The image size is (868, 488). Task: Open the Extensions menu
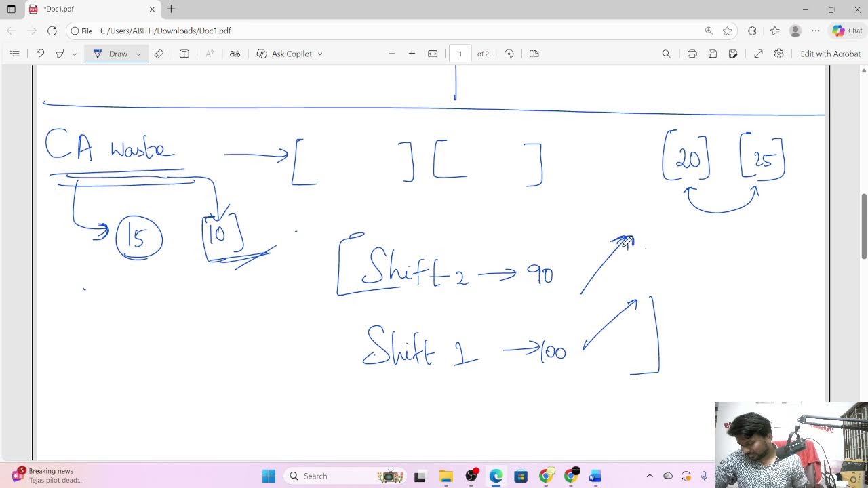(x=752, y=30)
